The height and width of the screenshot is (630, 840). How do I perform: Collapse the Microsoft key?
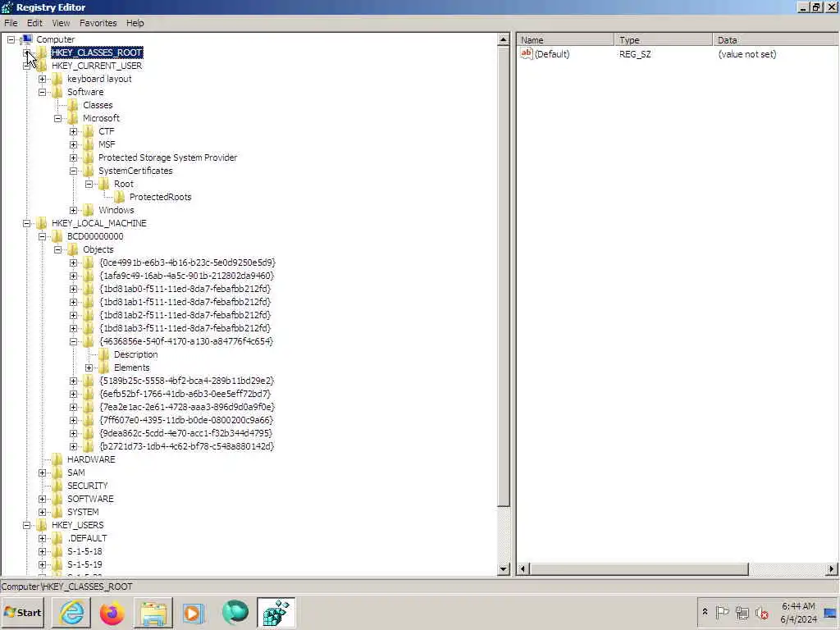(57, 118)
